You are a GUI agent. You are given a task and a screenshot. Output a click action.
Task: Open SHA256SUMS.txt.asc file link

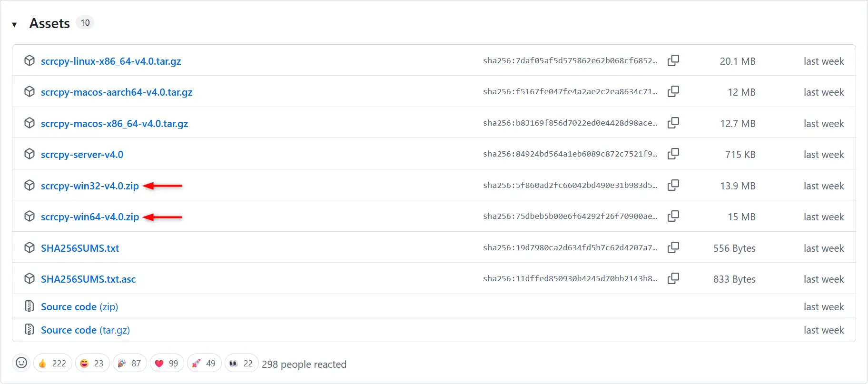[x=88, y=279]
